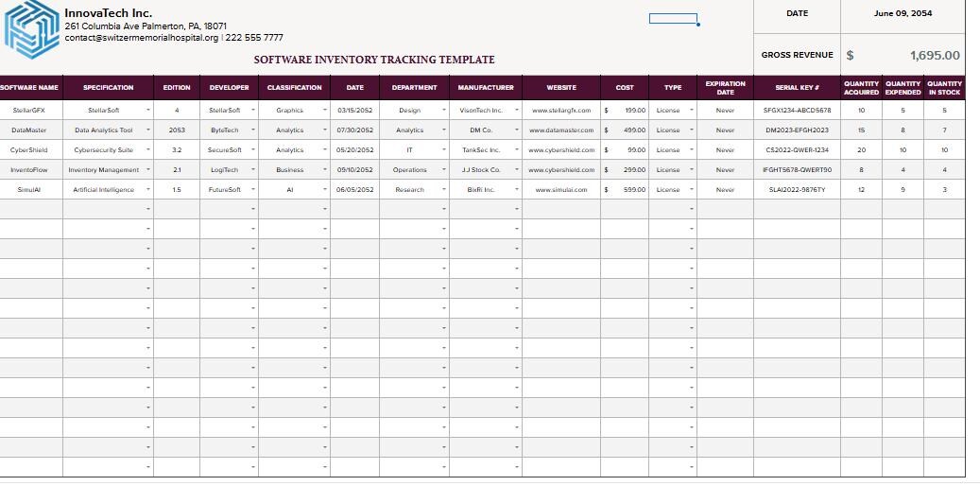The height and width of the screenshot is (486, 980).
Task: Expand Manufacturer dropdown for BixRi Inc.
Action: pyautogui.click(x=517, y=189)
